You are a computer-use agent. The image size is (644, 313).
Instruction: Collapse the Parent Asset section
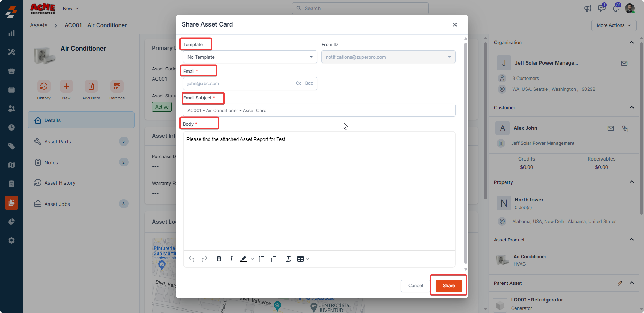(632, 283)
